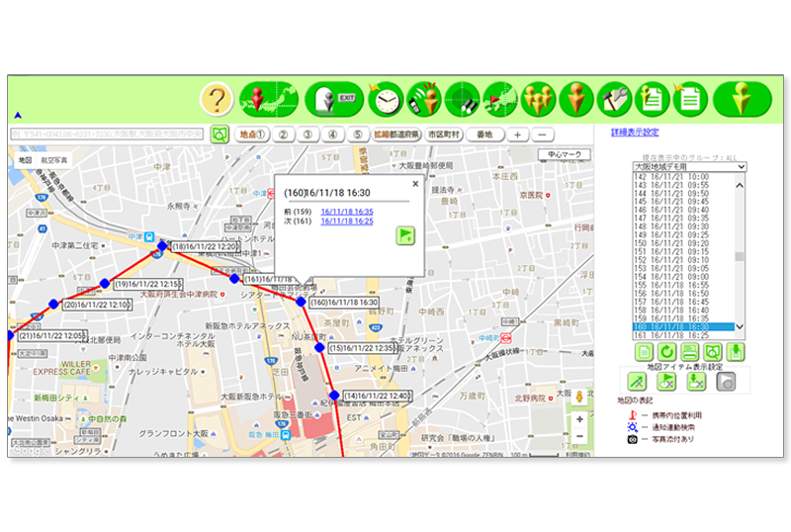Click the (20) 12:10 route marker
This screenshot has width=791, height=532.
coord(53,304)
